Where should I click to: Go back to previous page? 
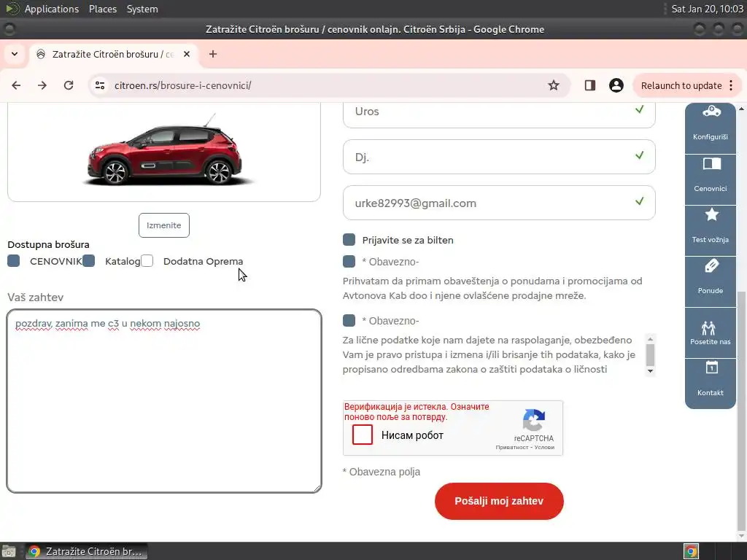16,85
